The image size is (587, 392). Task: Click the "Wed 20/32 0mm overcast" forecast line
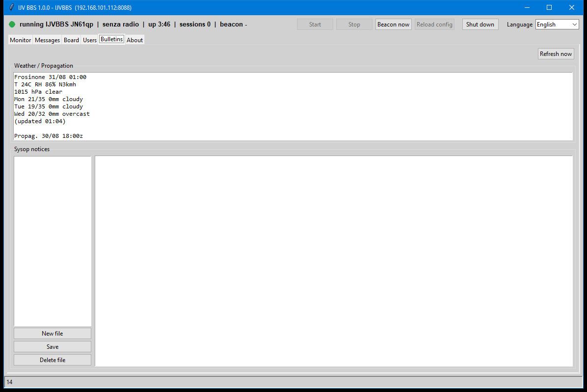(52, 114)
